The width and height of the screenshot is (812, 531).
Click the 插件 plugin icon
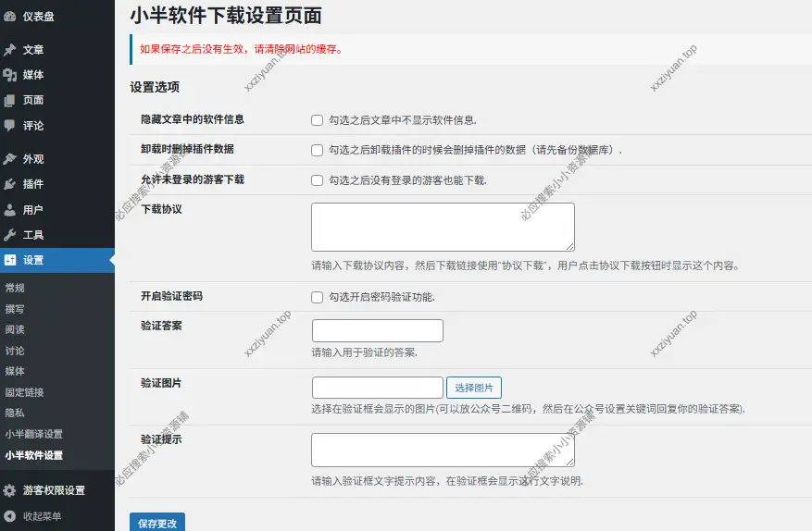click(9, 184)
